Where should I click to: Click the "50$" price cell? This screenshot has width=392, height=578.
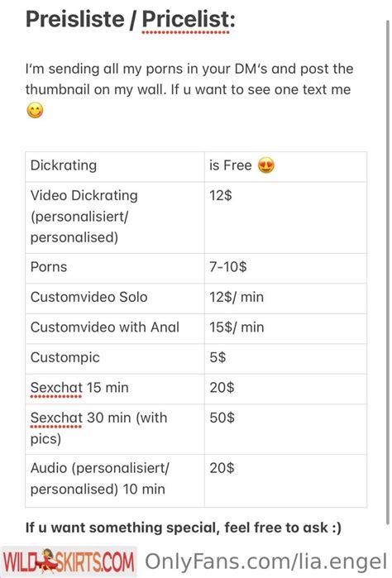point(285,429)
